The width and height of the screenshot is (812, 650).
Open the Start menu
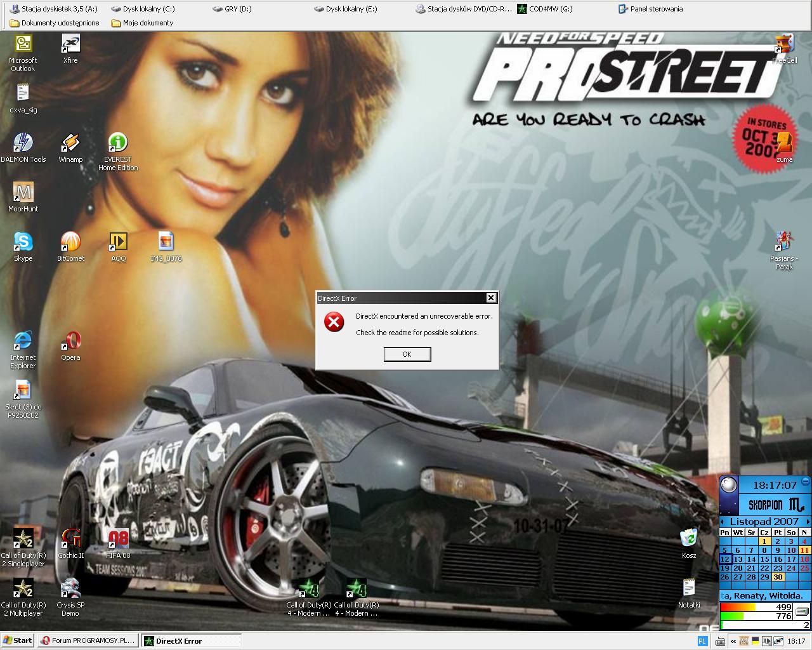click(x=17, y=640)
